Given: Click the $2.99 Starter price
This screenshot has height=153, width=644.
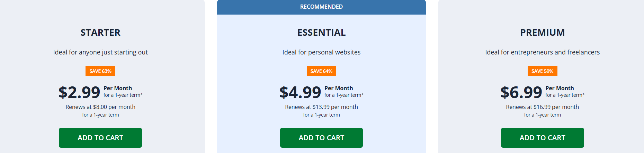Looking at the screenshot, I should pyautogui.click(x=79, y=92).
